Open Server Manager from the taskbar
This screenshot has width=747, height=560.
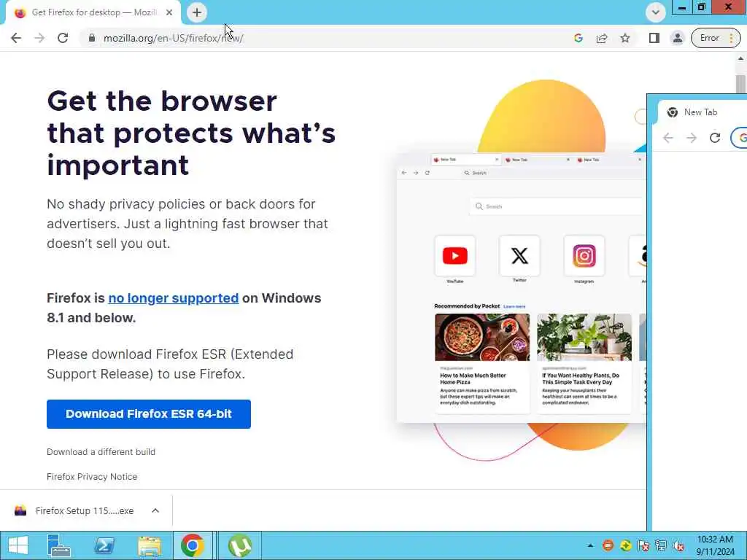pyautogui.click(x=59, y=545)
